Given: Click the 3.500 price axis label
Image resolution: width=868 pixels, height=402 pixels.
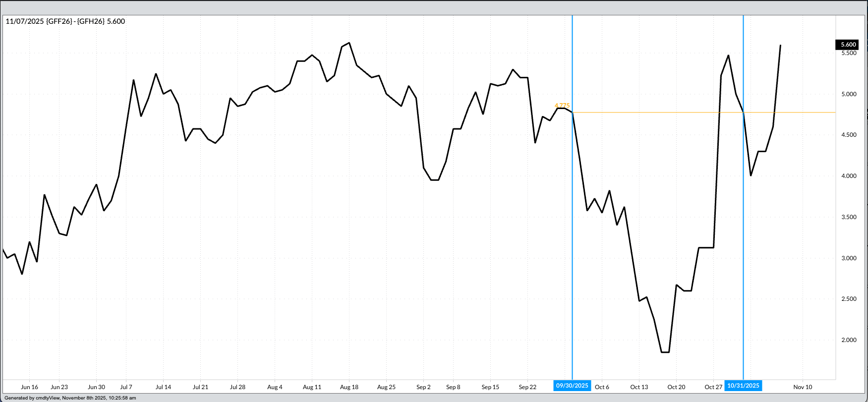Looking at the screenshot, I should tap(849, 217).
